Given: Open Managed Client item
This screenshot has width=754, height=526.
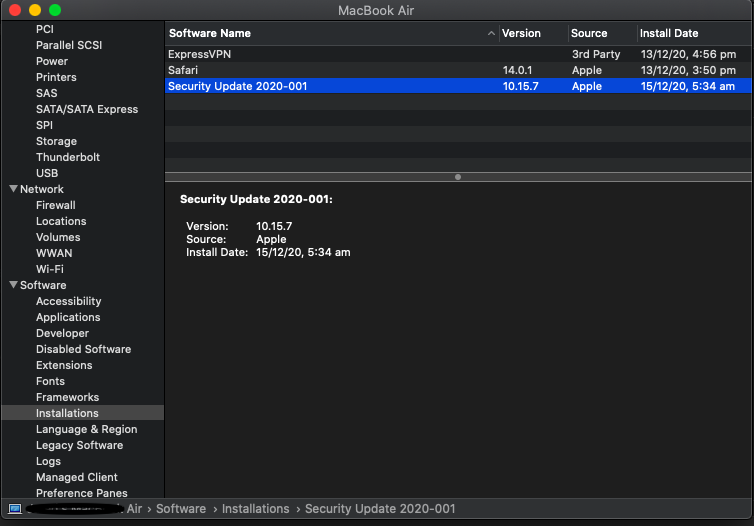Looking at the screenshot, I should pos(76,477).
